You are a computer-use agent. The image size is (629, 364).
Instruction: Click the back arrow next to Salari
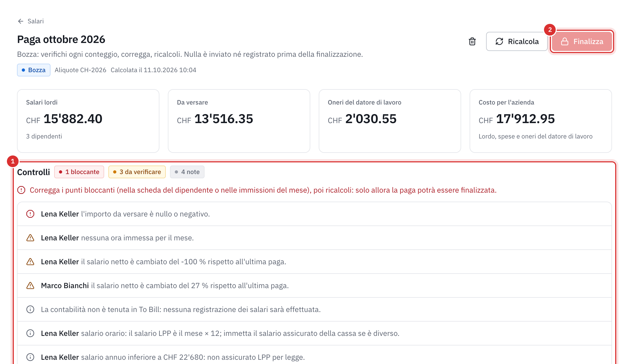click(21, 21)
